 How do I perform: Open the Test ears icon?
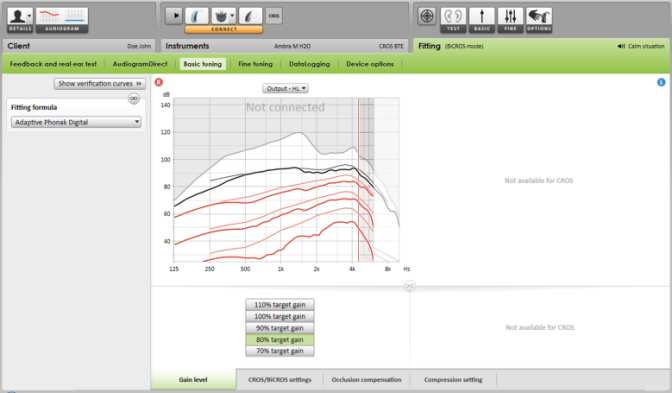(x=453, y=20)
